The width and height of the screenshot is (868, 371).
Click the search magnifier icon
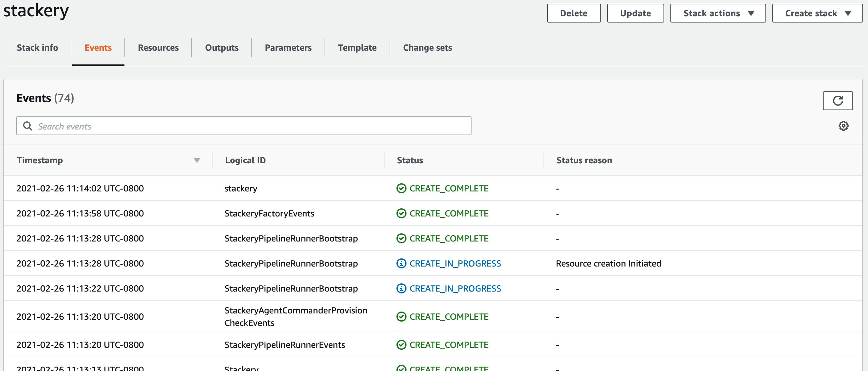[x=27, y=126]
